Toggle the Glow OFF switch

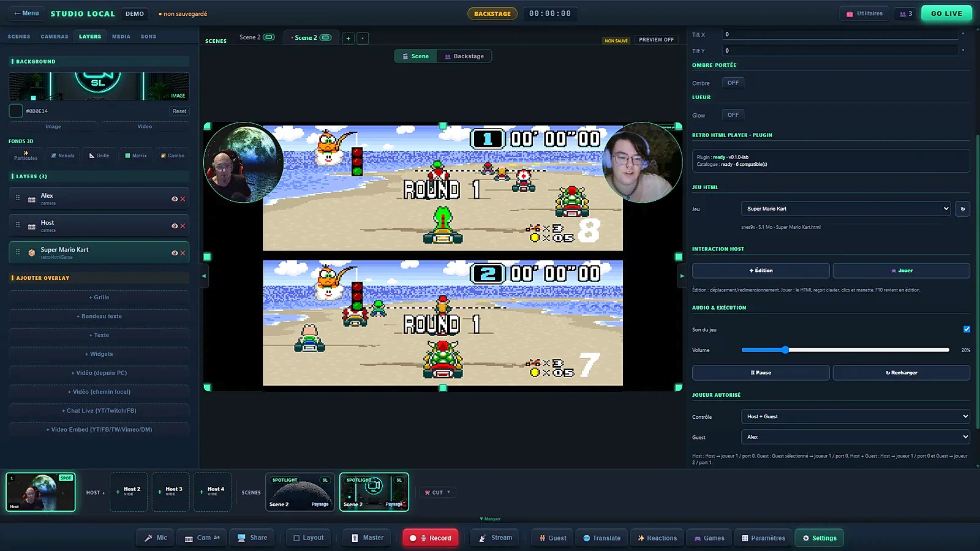tap(733, 115)
